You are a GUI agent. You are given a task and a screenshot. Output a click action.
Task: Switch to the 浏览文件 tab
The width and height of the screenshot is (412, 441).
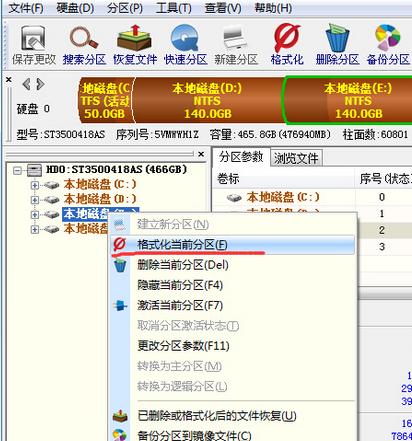point(296,158)
